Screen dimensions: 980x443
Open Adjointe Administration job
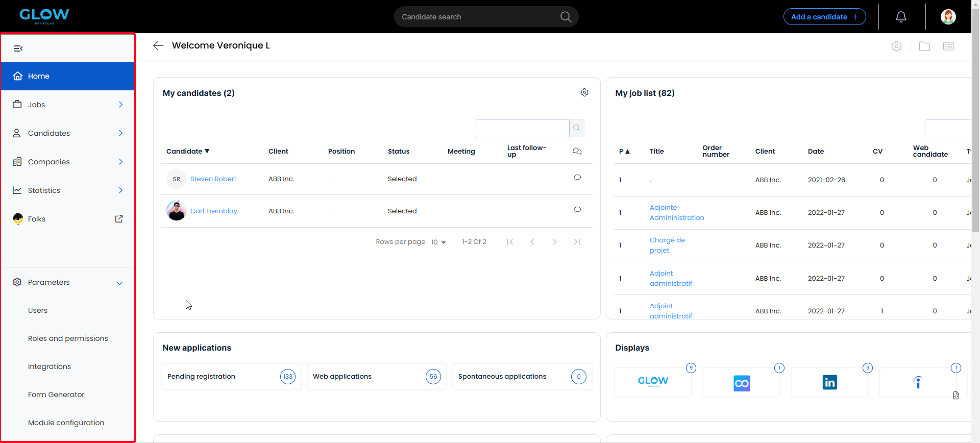coord(677,213)
